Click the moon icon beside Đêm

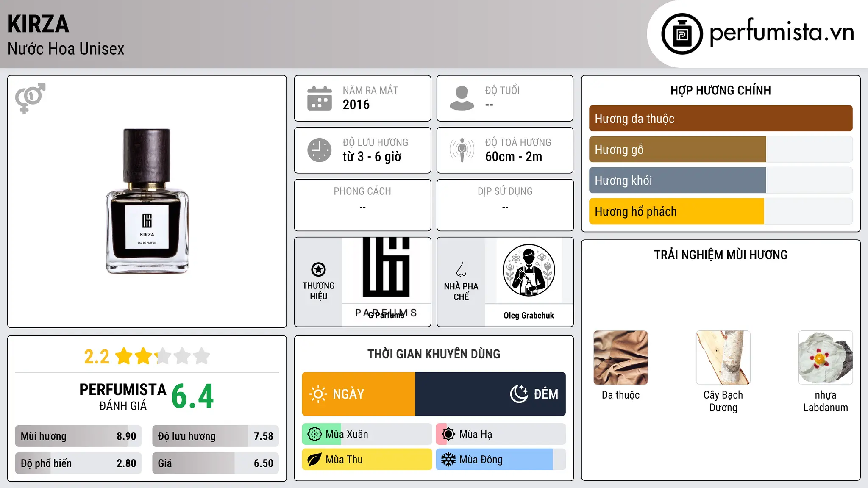(x=519, y=394)
